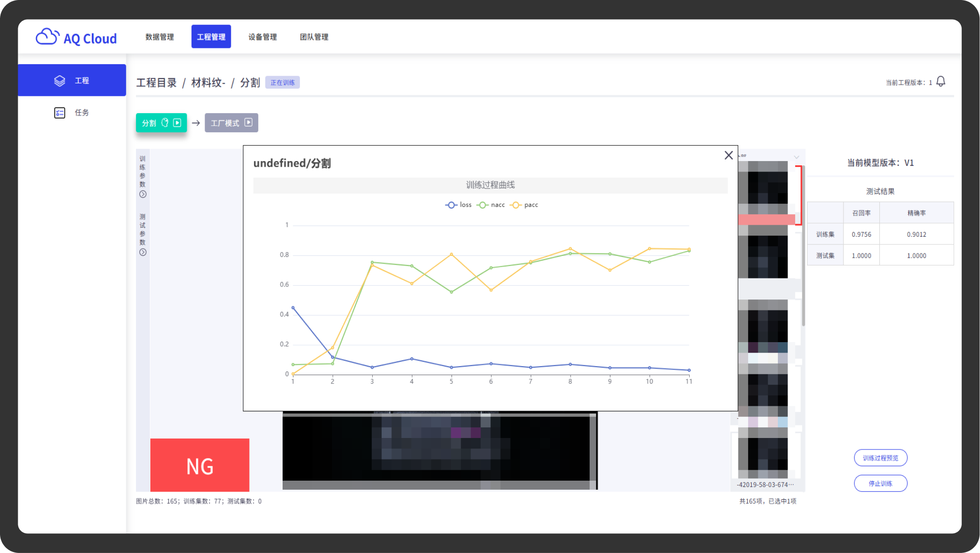Click the brain icon in 分割 module

[x=165, y=123]
